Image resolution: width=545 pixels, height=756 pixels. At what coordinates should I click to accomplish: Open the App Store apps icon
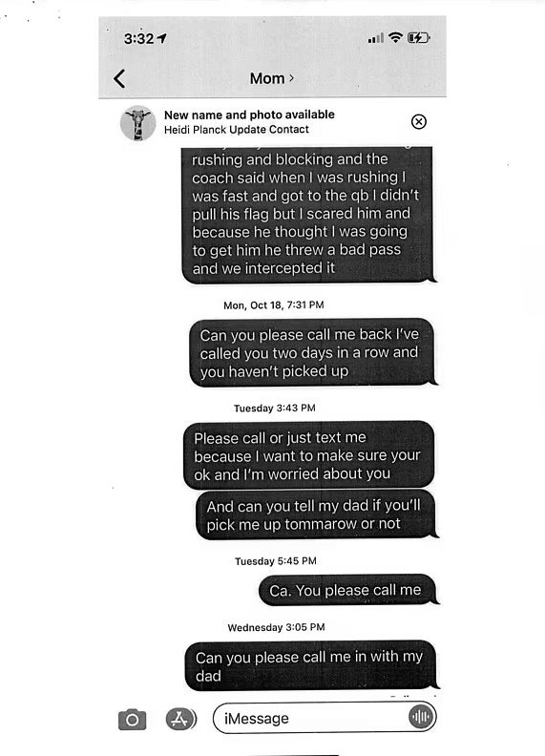coord(180,720)
